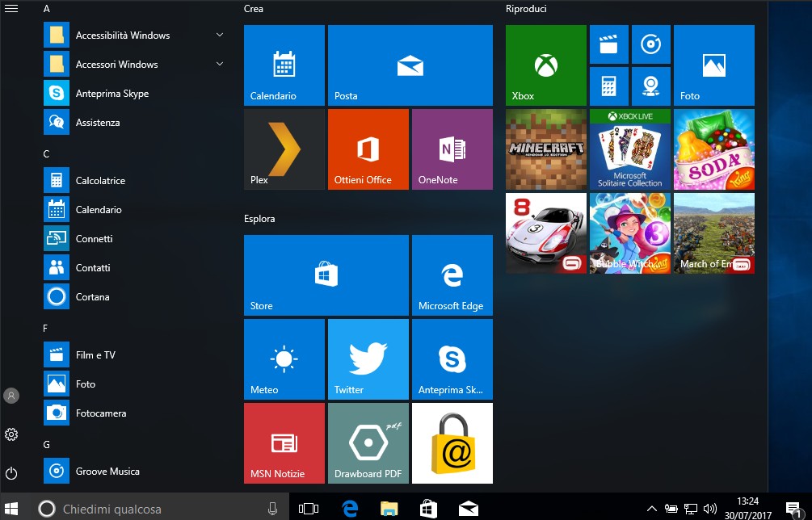Launch the Drawboard PDF tile
This screenshot has height=520, width=812.
(368, 443)
